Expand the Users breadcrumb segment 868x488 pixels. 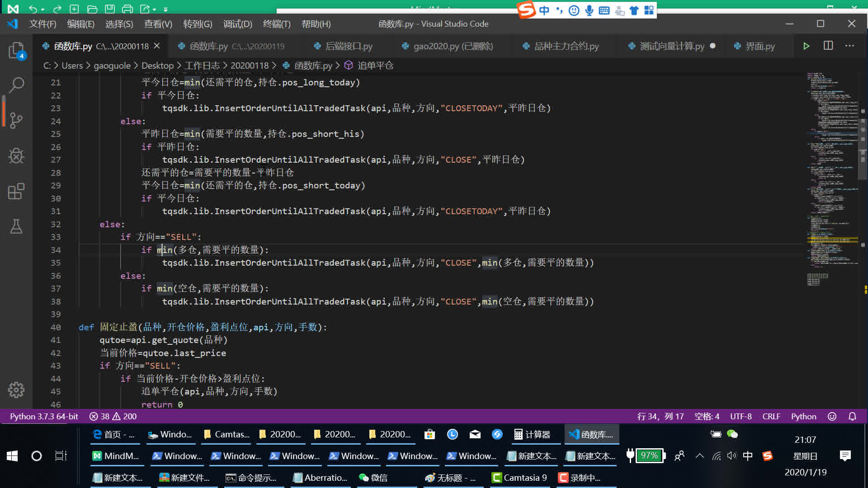pos(72,66)
